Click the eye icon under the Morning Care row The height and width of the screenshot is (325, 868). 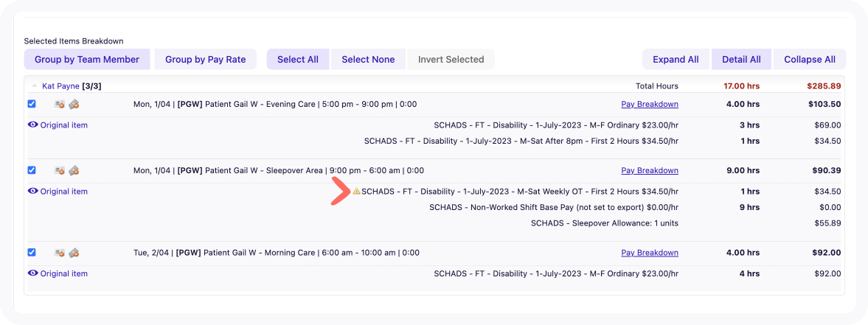pos(33,273)
